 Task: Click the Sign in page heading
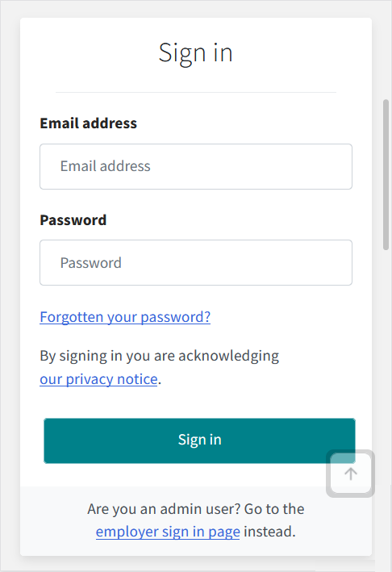(196, 53)
